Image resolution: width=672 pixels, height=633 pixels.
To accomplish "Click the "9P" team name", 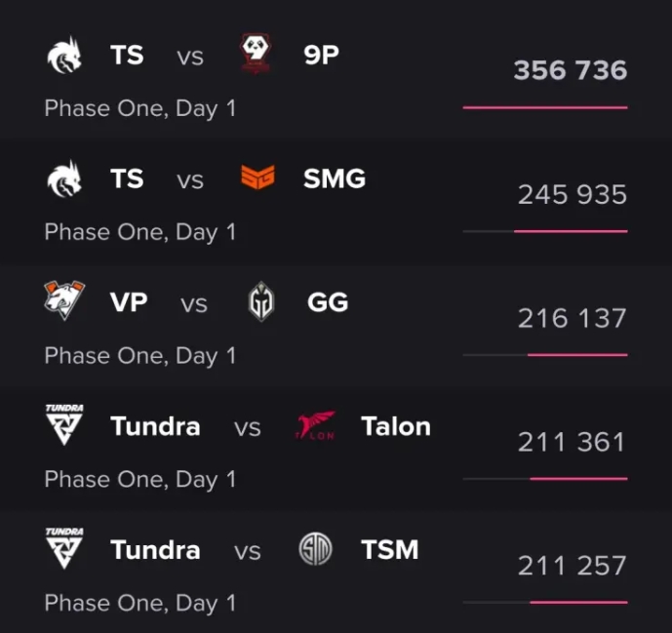I will 322,56.
